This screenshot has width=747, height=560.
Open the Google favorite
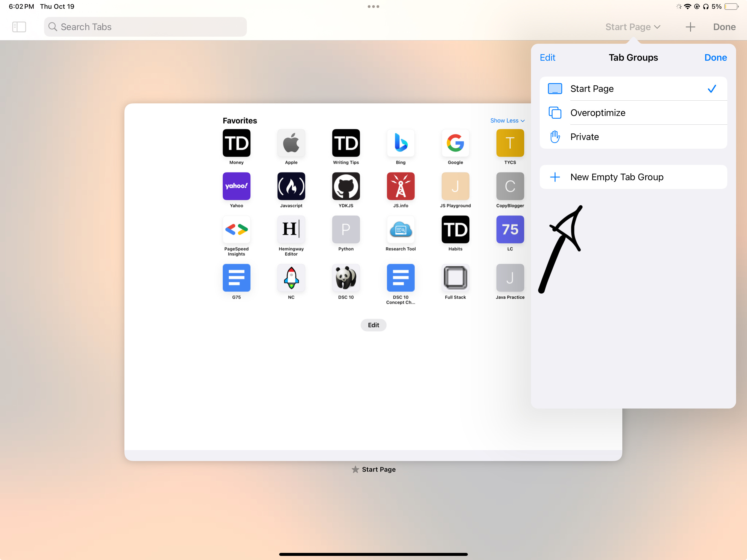click(455, 143)
